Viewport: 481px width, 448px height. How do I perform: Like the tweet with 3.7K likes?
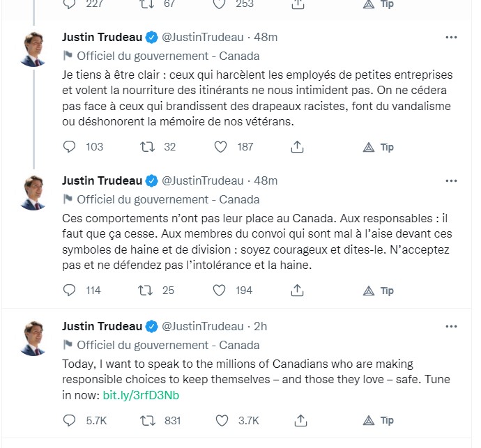221,420
